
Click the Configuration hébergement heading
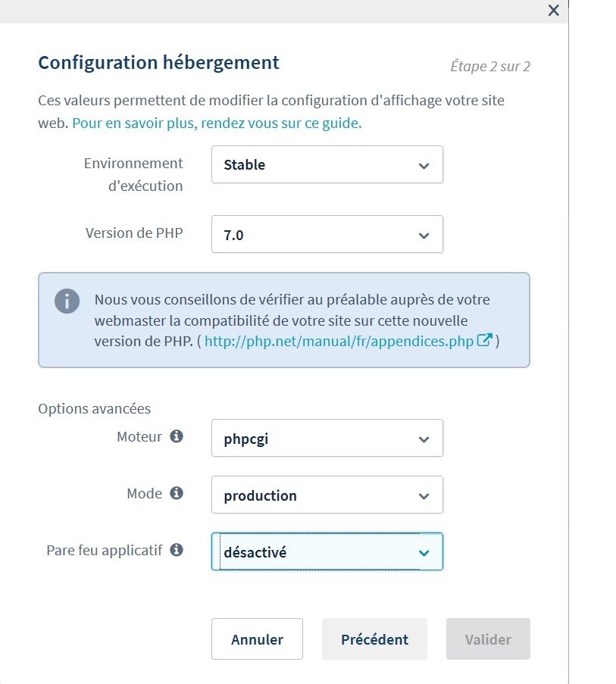pos(158,63)
